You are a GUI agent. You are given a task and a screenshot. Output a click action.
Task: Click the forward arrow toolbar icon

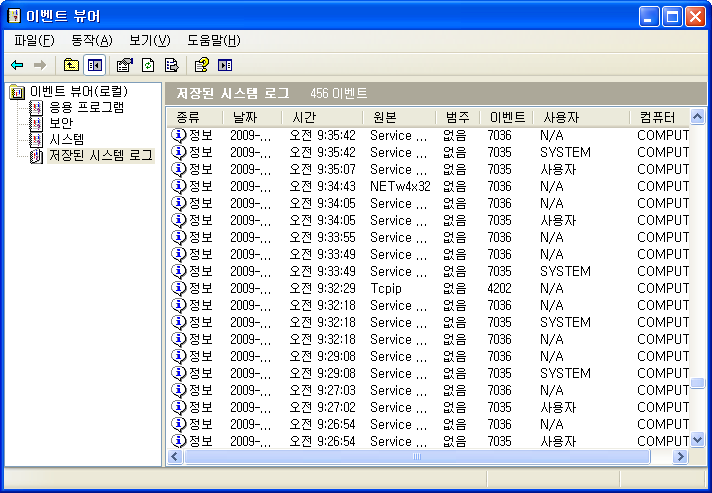pyautogui.click(x=40, y=65)
